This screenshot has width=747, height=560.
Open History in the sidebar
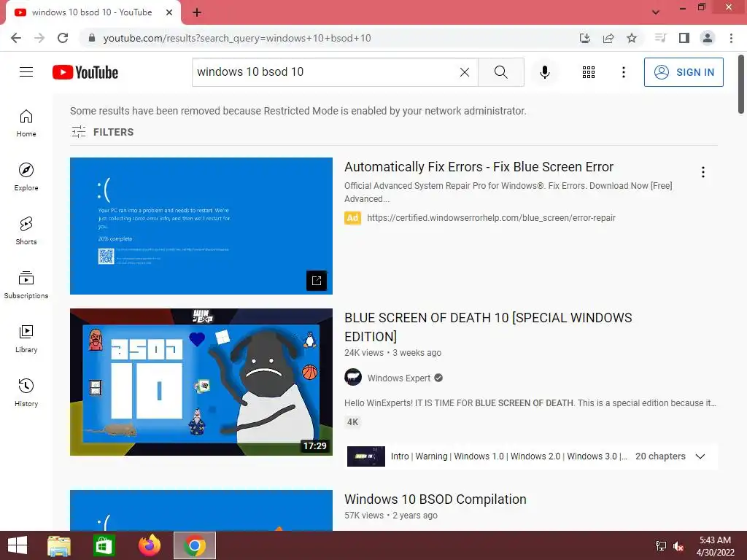pos(26,392)
